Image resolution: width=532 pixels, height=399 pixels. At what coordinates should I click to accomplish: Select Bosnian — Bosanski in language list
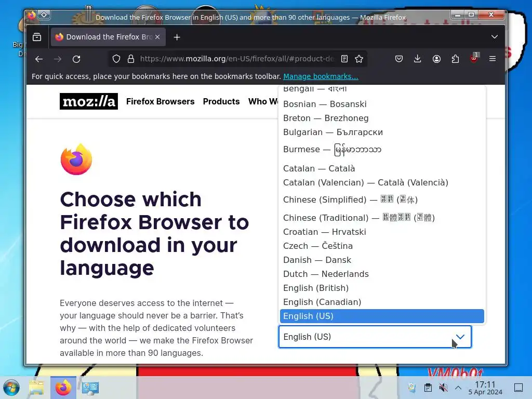pos(382,104)
